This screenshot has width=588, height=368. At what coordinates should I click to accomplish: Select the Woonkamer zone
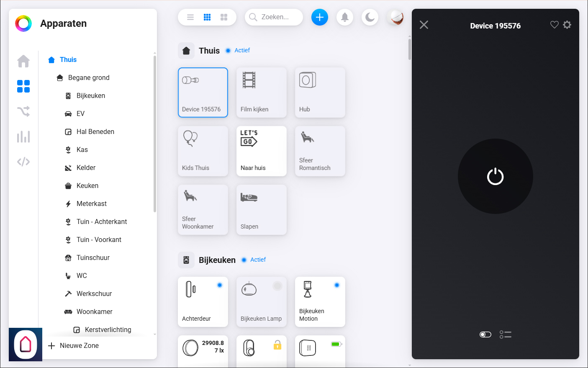(x=94, y=311)
